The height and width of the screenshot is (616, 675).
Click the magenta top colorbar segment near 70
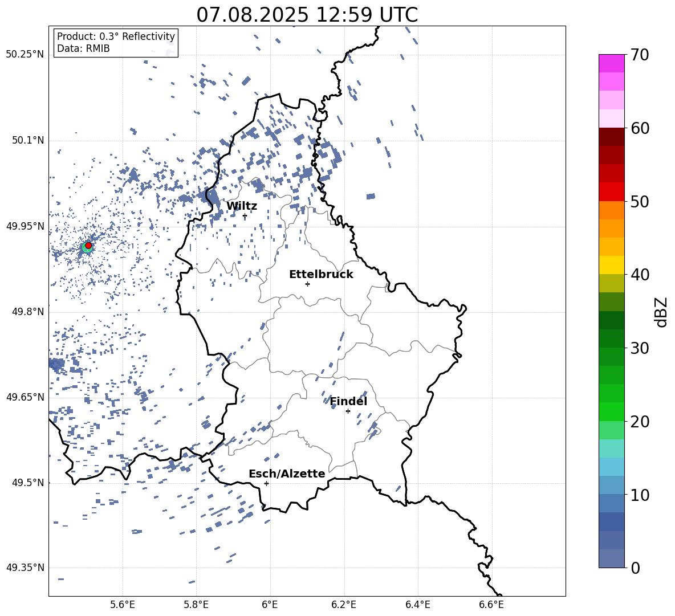click(611, 64)
